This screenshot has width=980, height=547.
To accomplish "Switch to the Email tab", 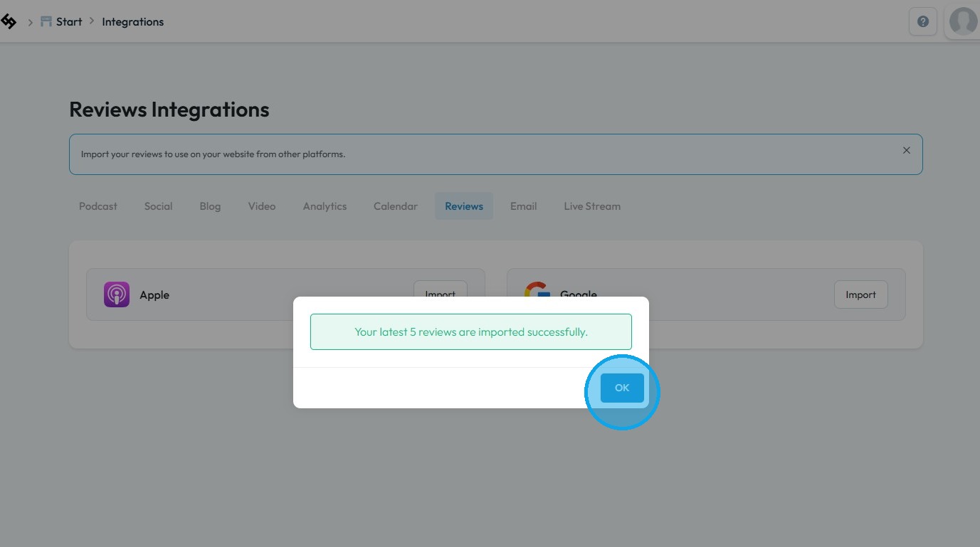I will click(x=523, y=206).
